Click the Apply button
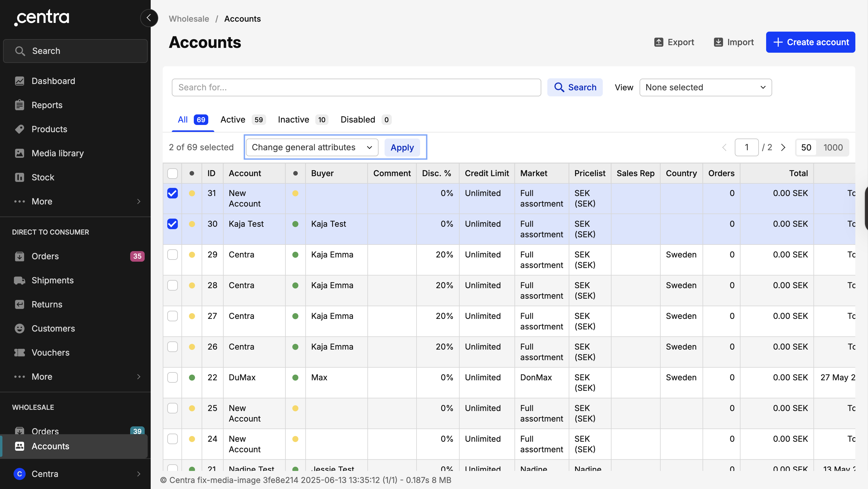 pos(402,148)
